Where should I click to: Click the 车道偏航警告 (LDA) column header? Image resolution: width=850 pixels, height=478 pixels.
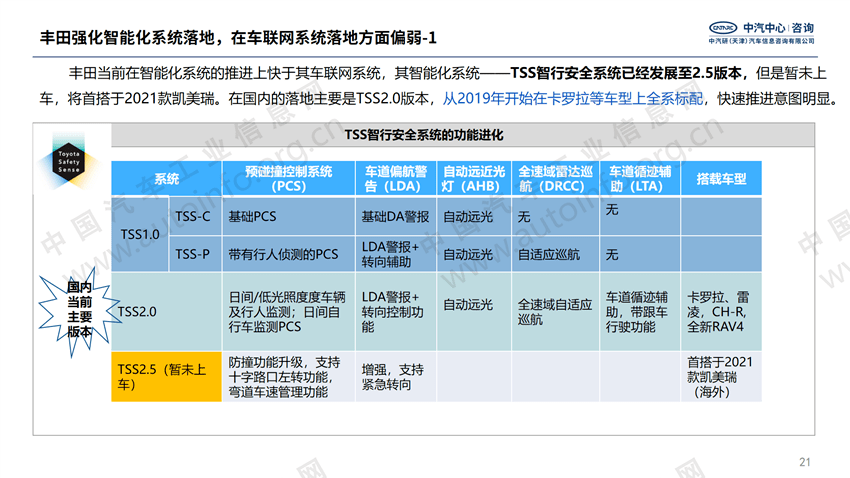coord(396,178)
